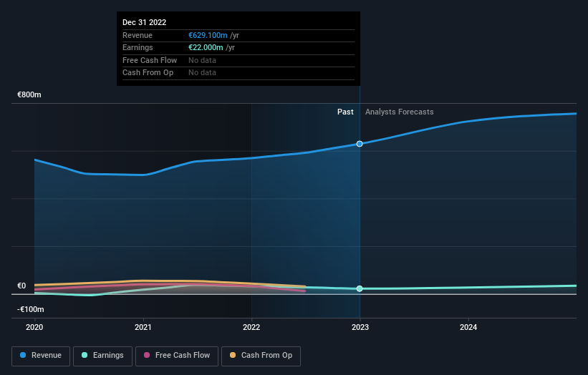588x375 pixels.
Task: Click the Earnings row label in tooltip
Action: [x=138, y=47]
